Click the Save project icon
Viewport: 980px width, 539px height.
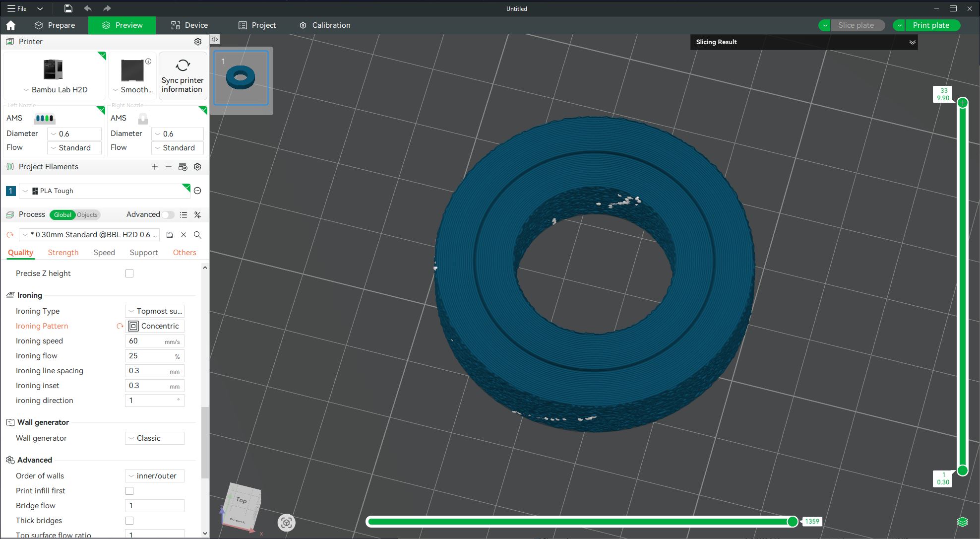point(68,8)
